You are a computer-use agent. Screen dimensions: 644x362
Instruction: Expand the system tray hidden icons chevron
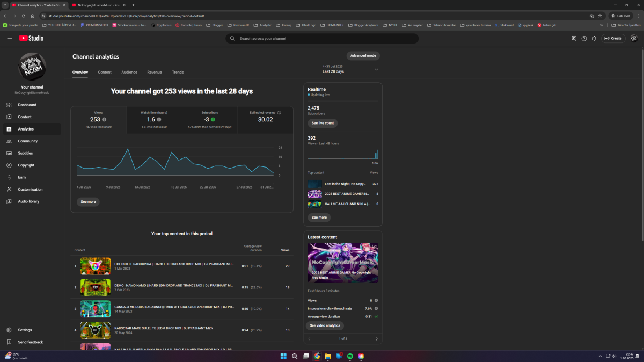[601, 356]
